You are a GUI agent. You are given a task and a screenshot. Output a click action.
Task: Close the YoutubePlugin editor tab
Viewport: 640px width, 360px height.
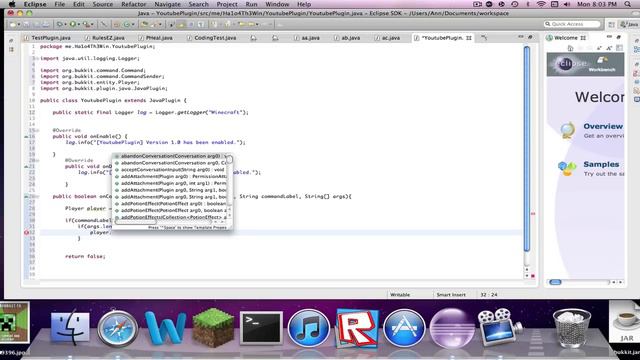[x=469, y=38]
